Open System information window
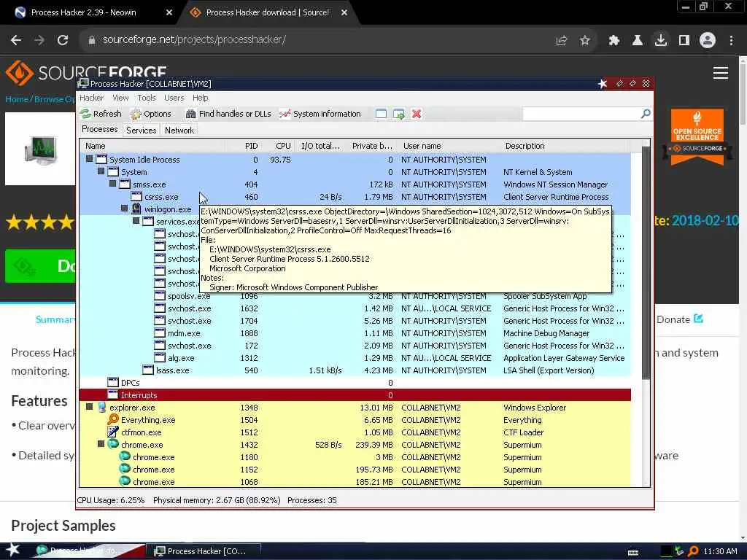 [320, 114]
